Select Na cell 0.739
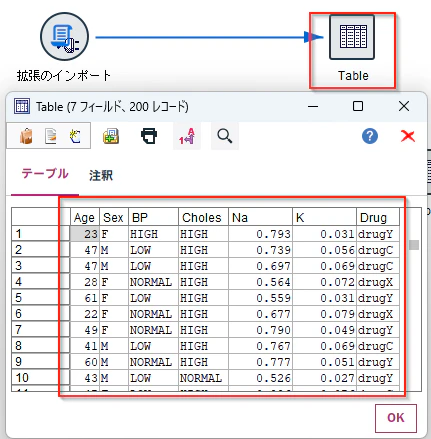Viewport: 431px width, 439px height. 260,250
